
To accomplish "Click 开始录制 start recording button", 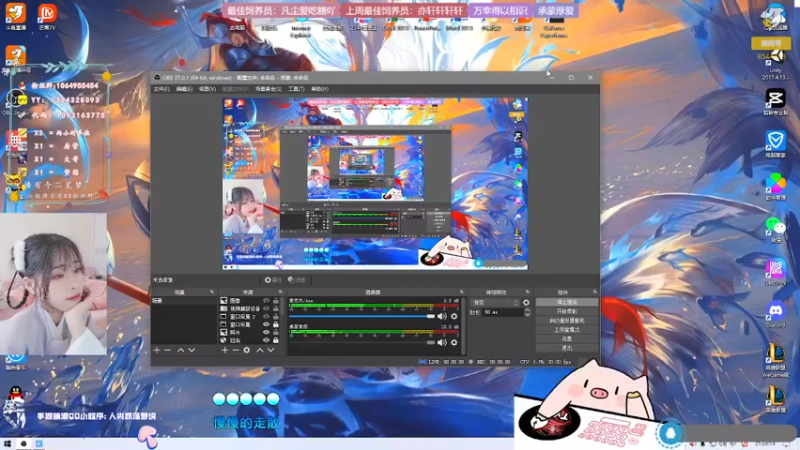I will 567,311.
